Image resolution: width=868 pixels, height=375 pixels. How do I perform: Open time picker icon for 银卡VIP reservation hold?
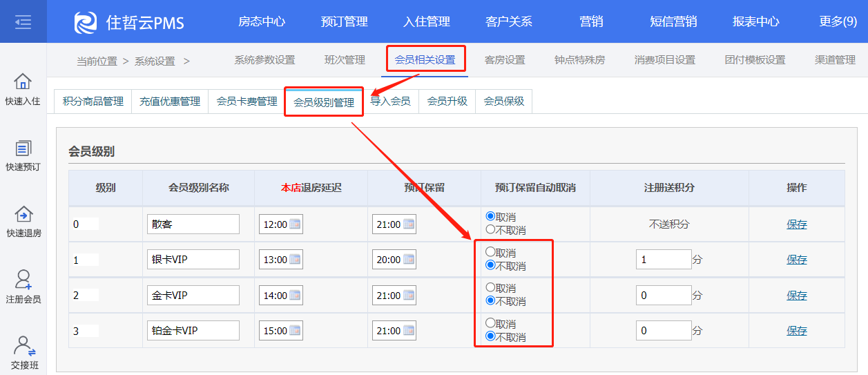(x=408, y=260)
